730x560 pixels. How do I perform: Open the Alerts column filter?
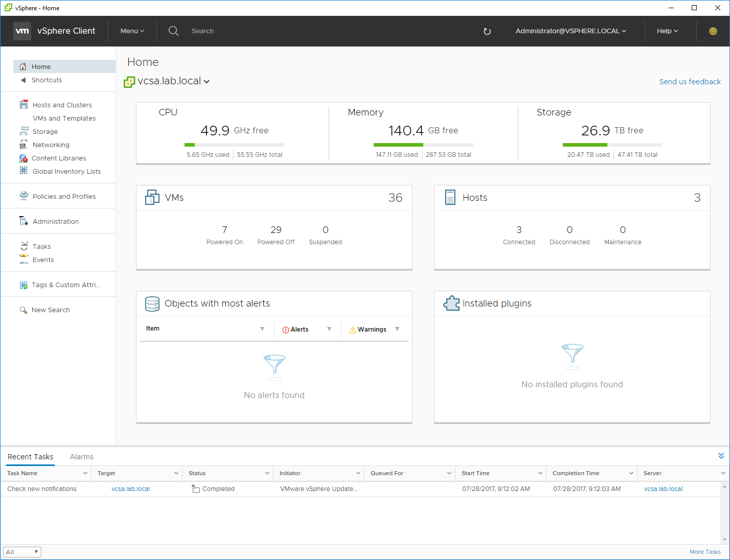pyautogui.click(x=329, y=329)
